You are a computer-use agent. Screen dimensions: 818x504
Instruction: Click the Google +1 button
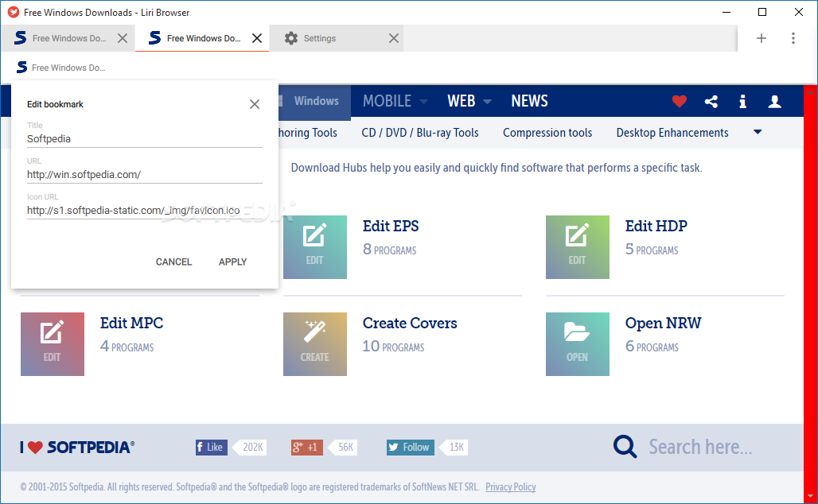tap(307, 448)
